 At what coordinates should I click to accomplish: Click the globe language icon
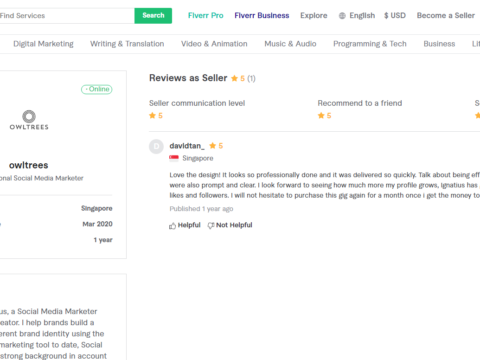pos(342,16)
